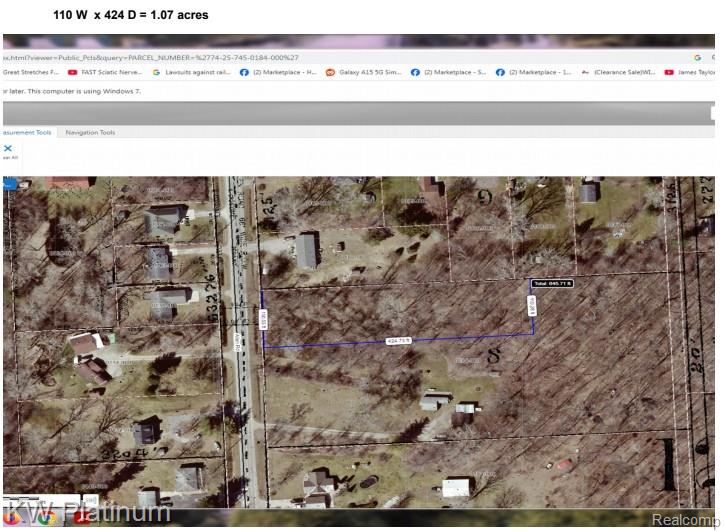Screen dimensions: 726x532
Task: Open the Great Stretches bookmark
Action: [31, 72]
